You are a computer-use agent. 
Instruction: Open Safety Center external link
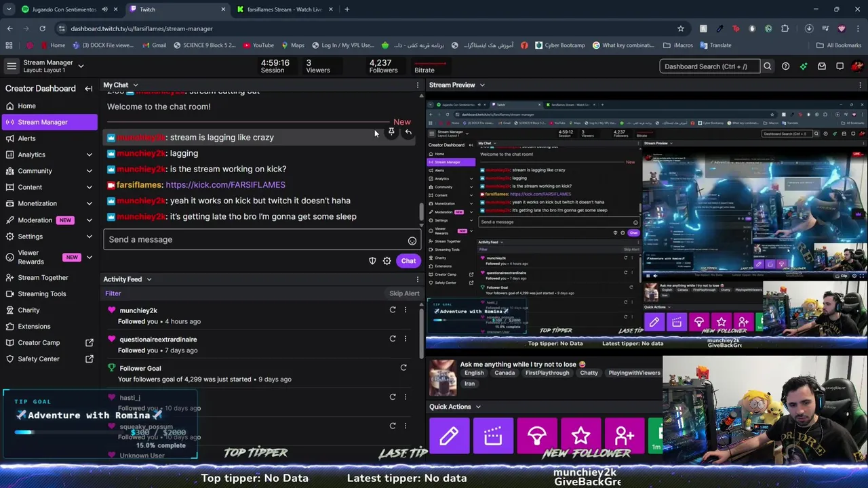[x=49, y=359]
